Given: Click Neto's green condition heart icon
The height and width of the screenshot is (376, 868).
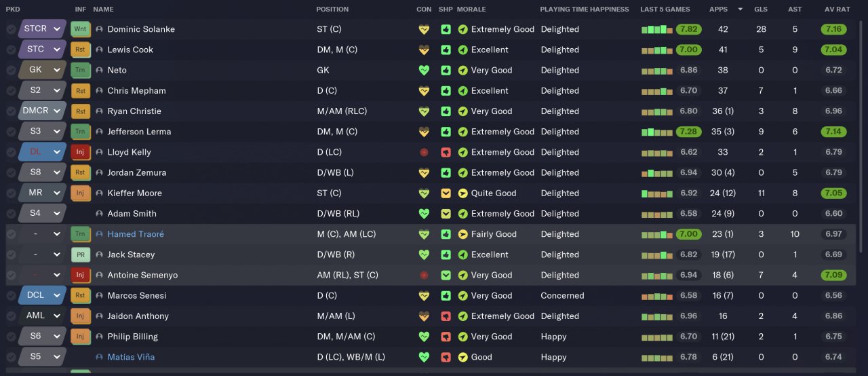Looking at the screenshot, I should click(x=425, y=70).
